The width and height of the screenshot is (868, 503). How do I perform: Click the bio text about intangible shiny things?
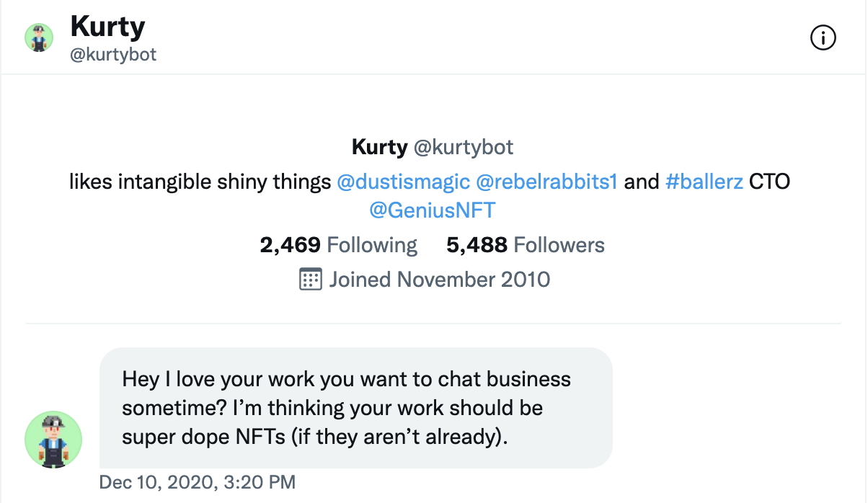[x=200, y=182]
